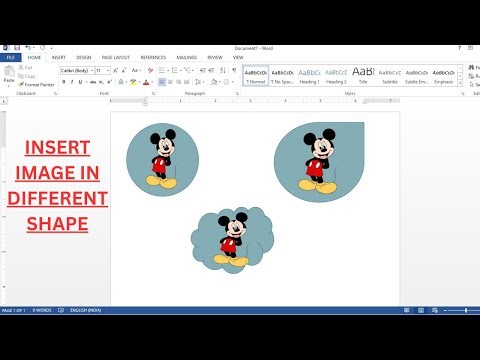The width and height of the screenshot is (480, 360).
Task: Toggle Bold formatting
Action: point(64,82)
